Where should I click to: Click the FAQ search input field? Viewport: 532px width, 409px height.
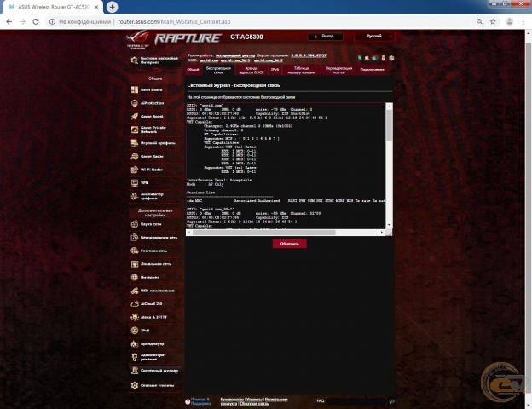click(x=357, y=401)
